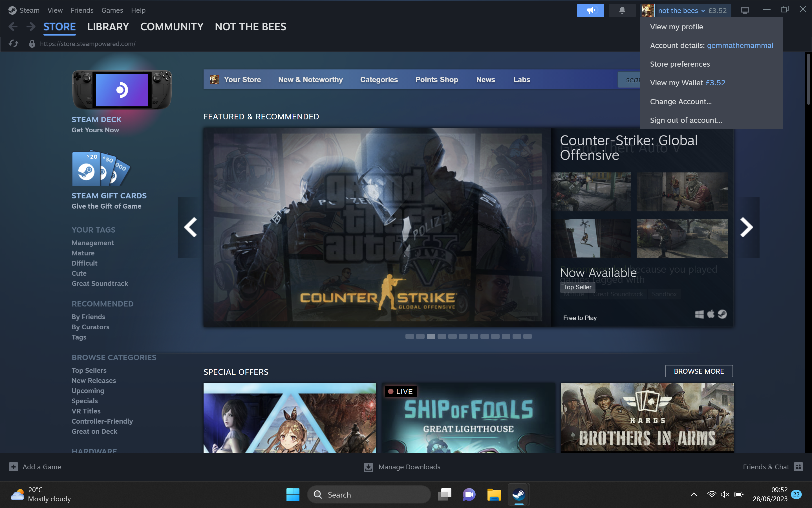The height and width of the screenshot is (508, 812).
Task: Open the View menu
Action: click(x=55, y=10)
